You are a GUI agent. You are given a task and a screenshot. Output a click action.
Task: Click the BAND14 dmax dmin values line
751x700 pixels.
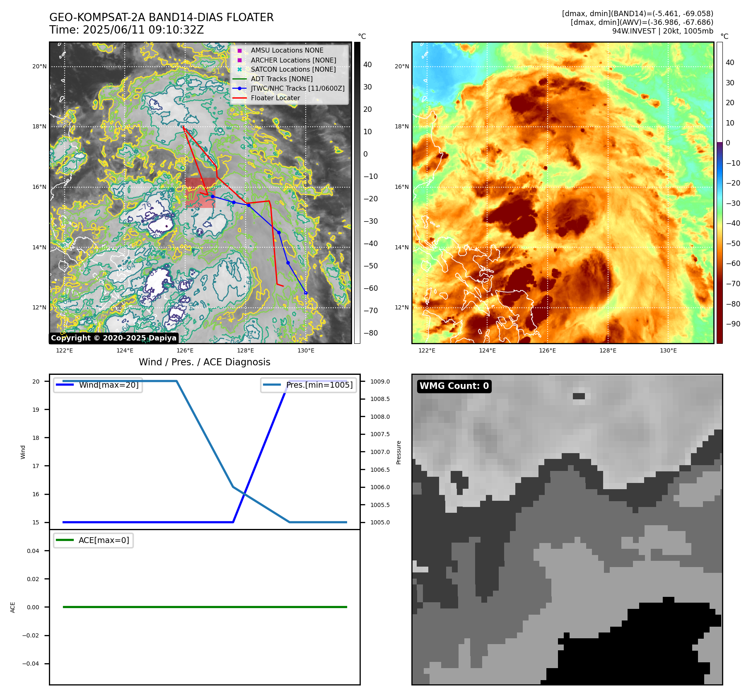(x=638, y=14)
